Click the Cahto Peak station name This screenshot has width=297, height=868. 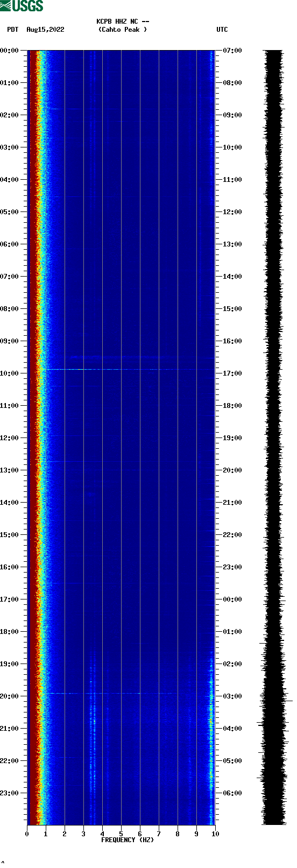tap(123, 30)
